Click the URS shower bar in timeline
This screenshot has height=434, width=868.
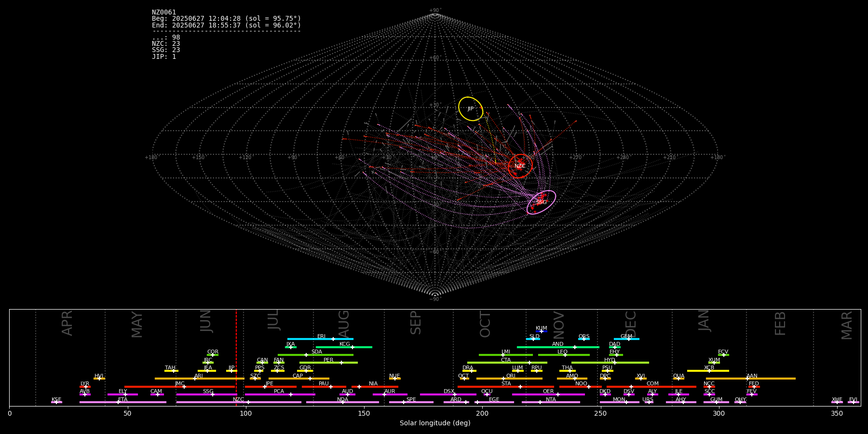pyautogui.click(x=649, y=402)
